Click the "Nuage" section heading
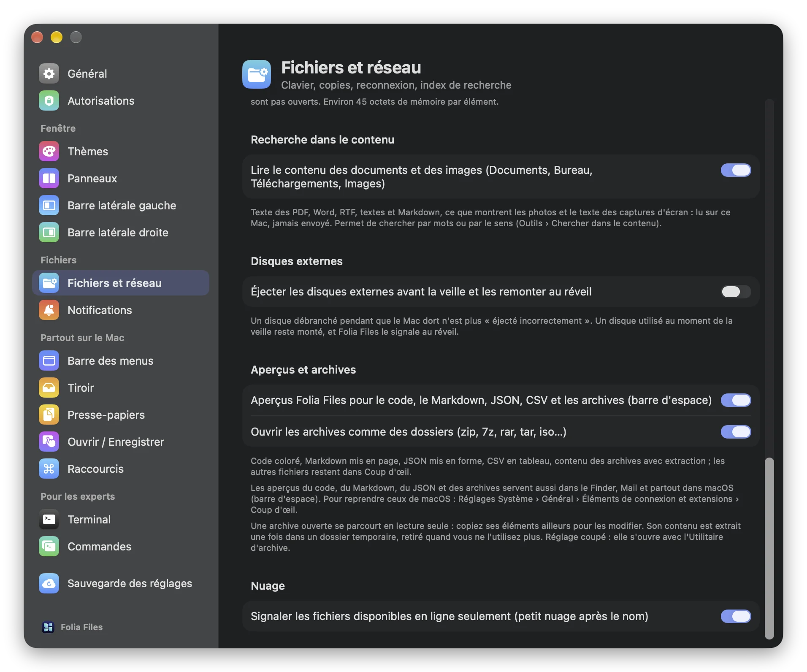Image resolution: width=807 pixels, height=672 pixels. point(268,586)
